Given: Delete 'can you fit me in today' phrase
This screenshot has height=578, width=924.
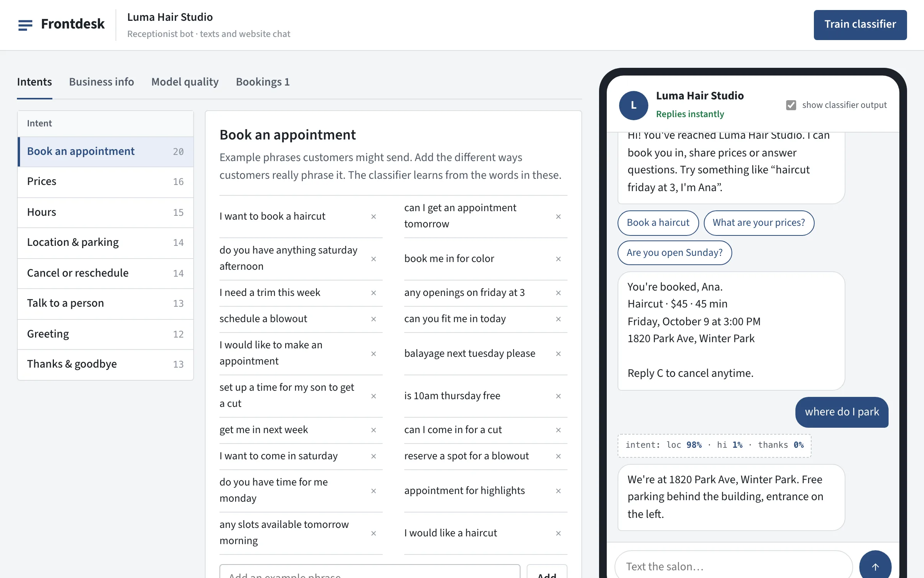Looking at the screenshot, I should point(558,319).
